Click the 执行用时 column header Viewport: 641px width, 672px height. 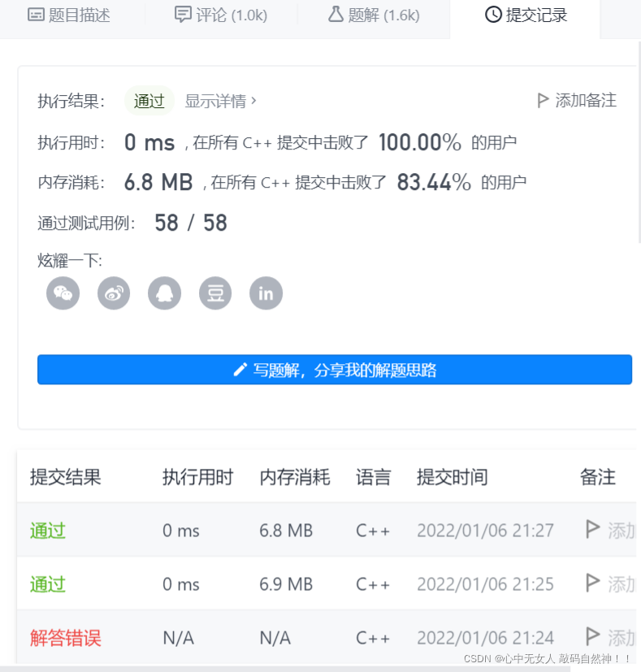[x=198, y=477]
